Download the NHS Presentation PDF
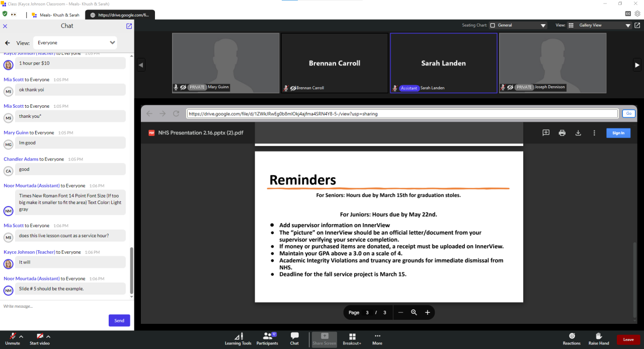The height and width of the screenshot is (349, 644). [578, 133]
